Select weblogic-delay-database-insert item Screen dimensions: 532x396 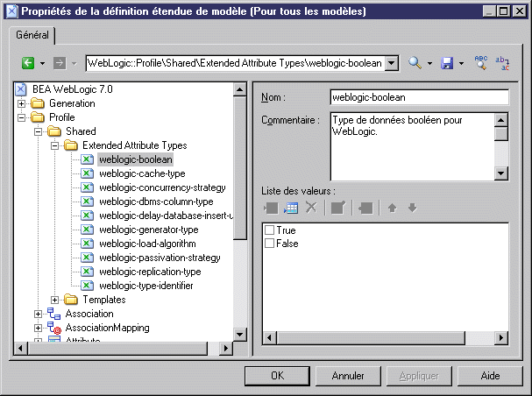click(x=166, y=216)
